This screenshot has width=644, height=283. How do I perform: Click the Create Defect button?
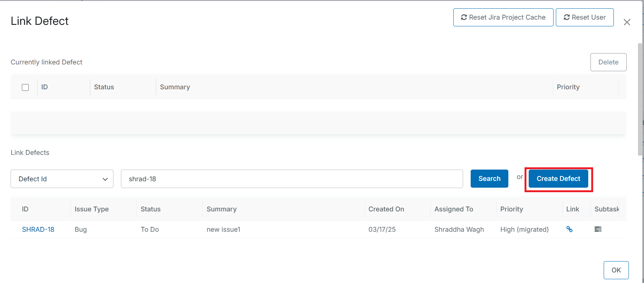(x=558, y=179)
